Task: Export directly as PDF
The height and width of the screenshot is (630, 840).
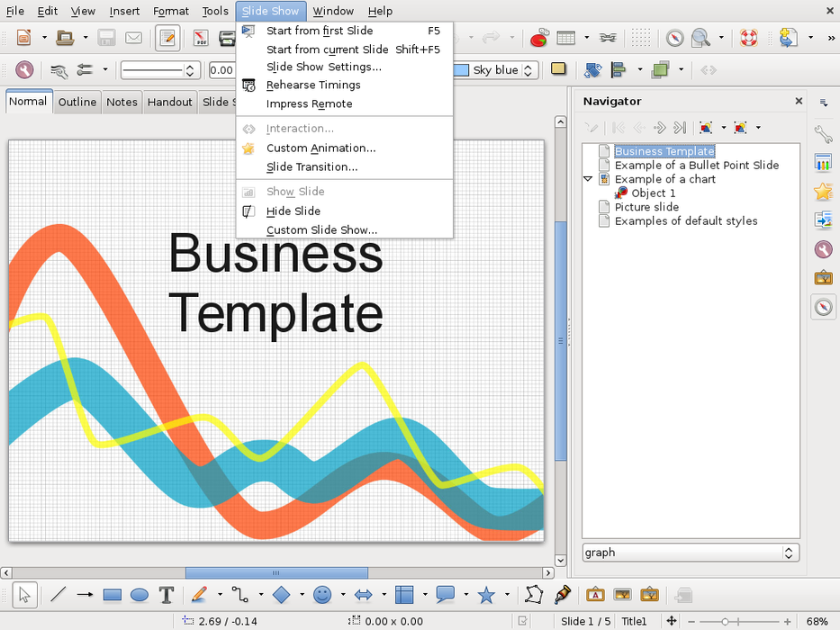Action: 202,38
